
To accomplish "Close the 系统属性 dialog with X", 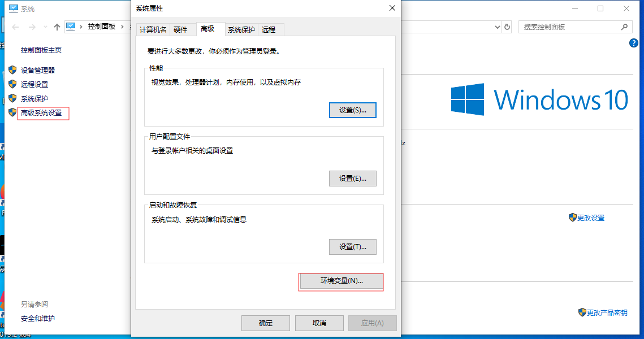I will (x=392, y=8).
